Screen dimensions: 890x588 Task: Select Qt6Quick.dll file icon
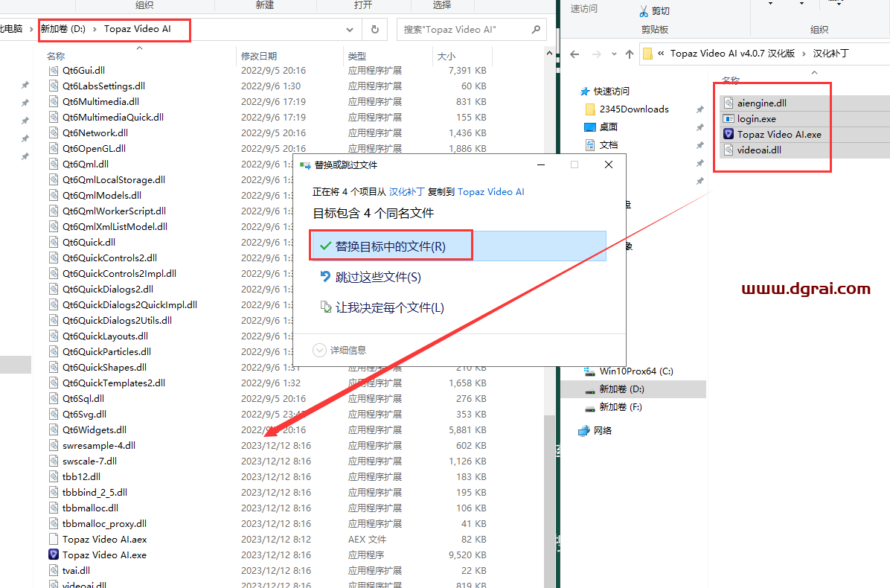pos(54,243)
